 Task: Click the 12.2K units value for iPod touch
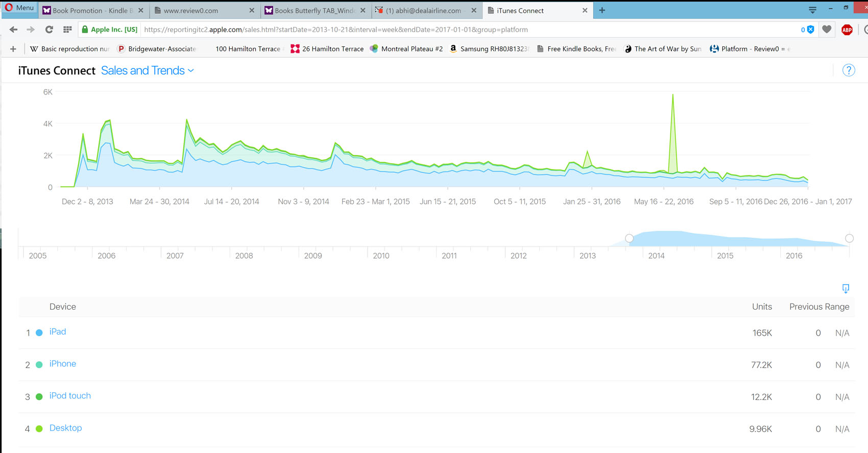(761, 397)
